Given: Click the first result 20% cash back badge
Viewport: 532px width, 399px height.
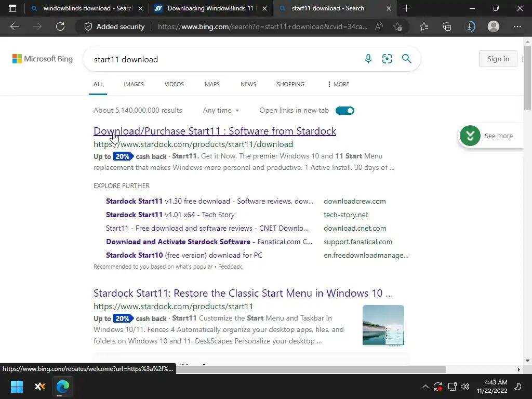Looking at the screenshot, I should click(123, 156).
